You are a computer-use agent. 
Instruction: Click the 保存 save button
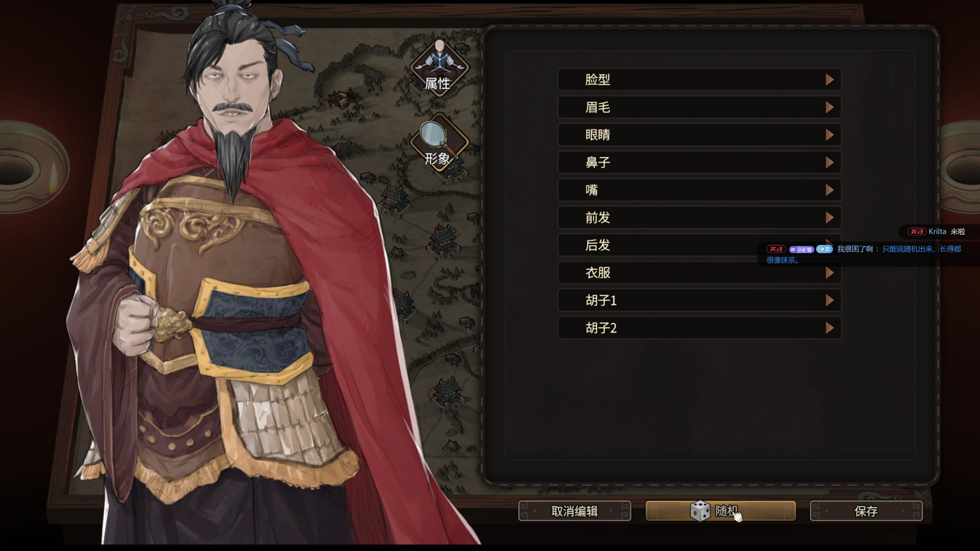coord(866,511)
